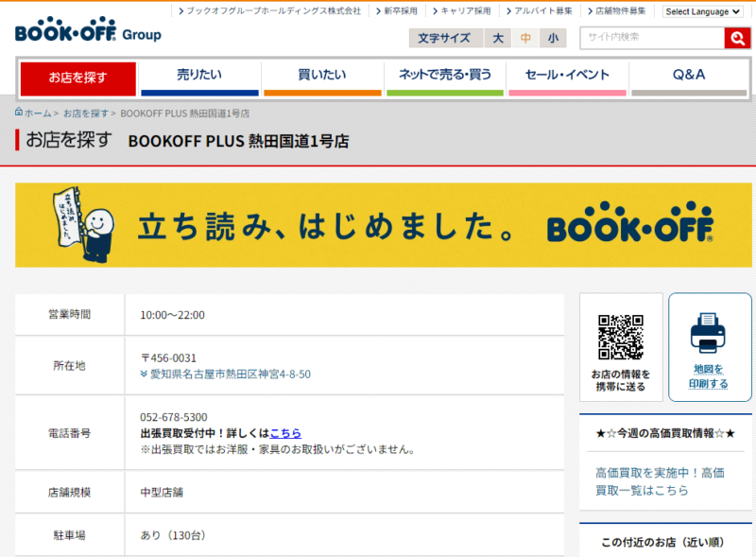Open the address 愛知県名古屋市熱田区神宮4-8-50 link
756x557 pixels.
(231, 374)
